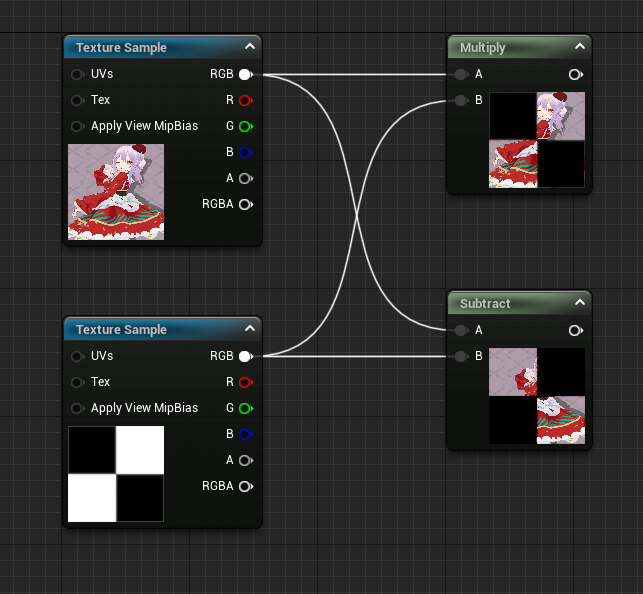Click input pin A of Subtract node

pos(461,330)
